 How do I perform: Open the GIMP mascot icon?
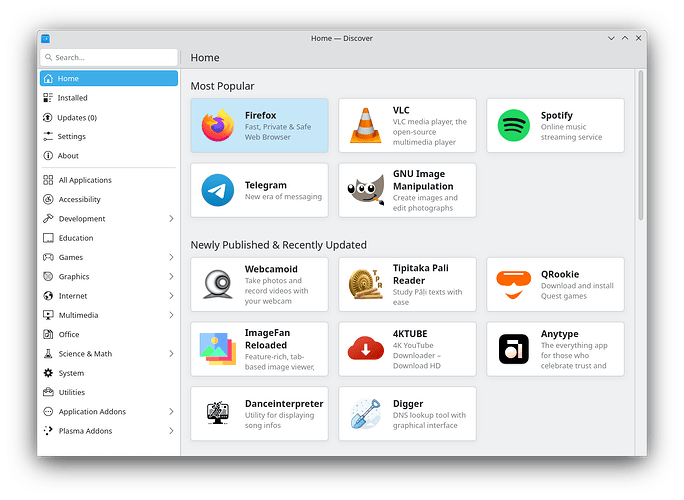click(x=365, y=190)
